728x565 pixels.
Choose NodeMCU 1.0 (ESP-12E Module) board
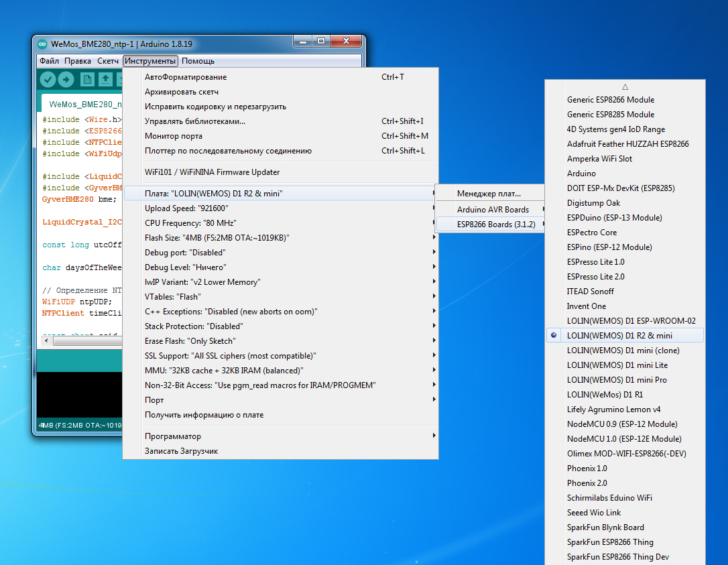click(624, 439)
